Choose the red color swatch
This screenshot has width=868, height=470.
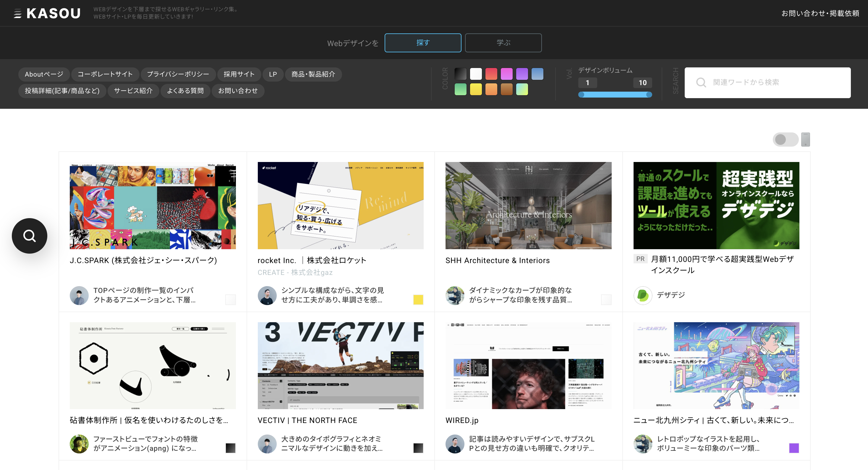coord(491,74)
